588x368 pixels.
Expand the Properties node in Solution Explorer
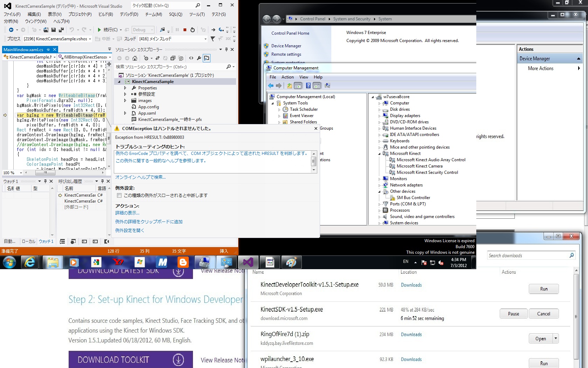point(125,88)
